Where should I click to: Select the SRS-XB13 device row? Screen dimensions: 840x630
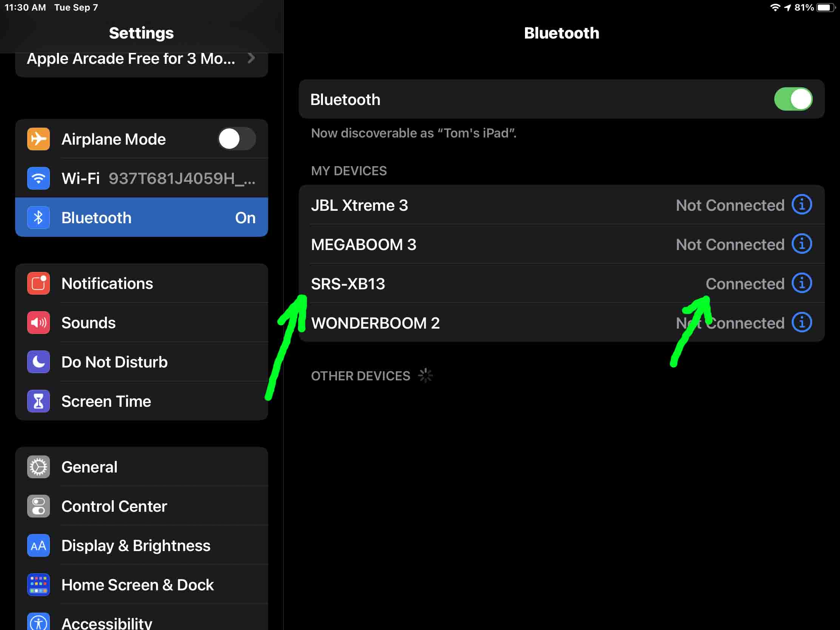point(561,283)
